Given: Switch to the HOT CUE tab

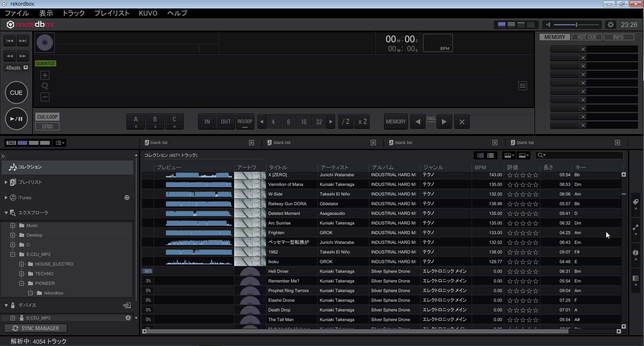Looking at the screenshot, I should click(587, 37).
